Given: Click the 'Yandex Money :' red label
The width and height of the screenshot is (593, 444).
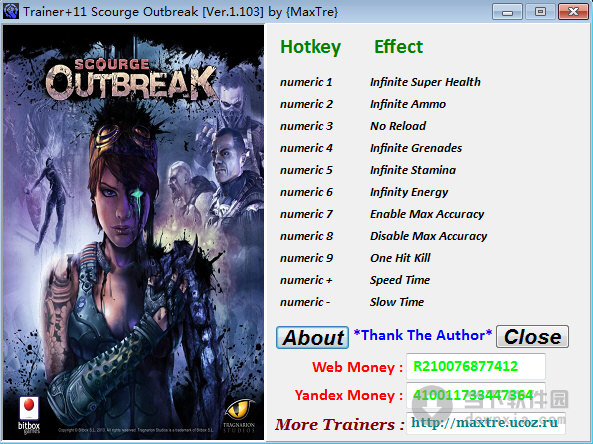Looking at the screenshot, I should (x=349, y=395).
